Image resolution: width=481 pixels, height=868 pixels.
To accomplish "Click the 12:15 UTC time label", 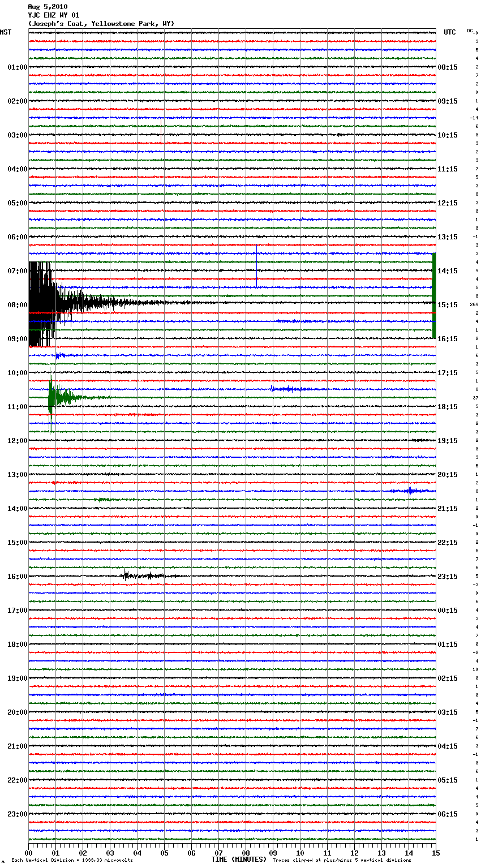I will tap(448, 203).
